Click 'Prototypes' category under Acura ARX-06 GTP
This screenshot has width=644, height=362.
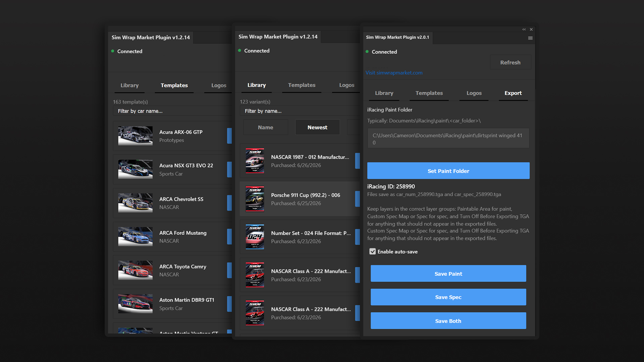(x=171, y=140)
